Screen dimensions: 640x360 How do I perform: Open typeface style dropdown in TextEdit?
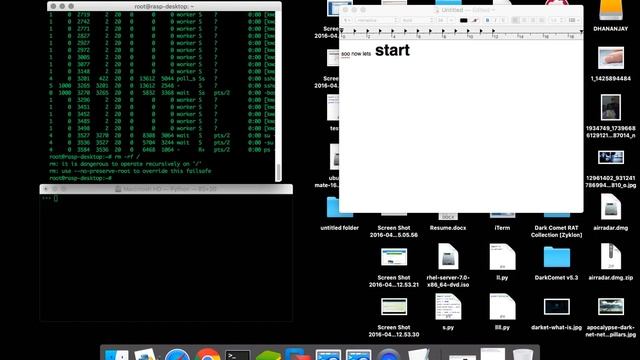417,20
